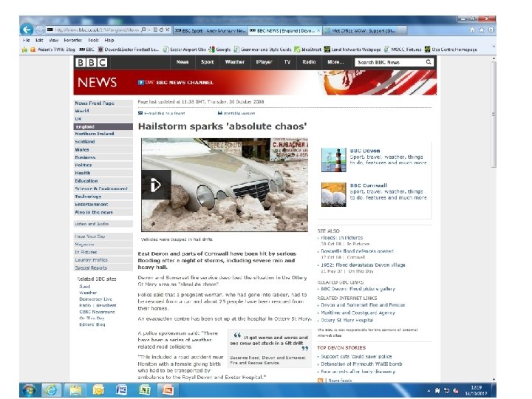
Task: Open Ottery St Mary Hospital link
Action: click(x=347, y=320)
